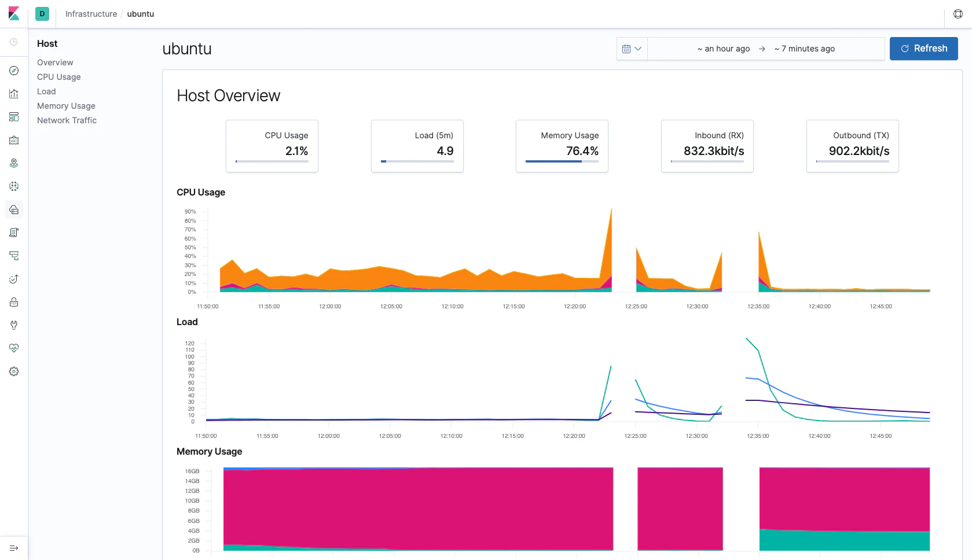The image size is (972, 560).
Task: Jump to CPU Usage section
Action: 59,77
